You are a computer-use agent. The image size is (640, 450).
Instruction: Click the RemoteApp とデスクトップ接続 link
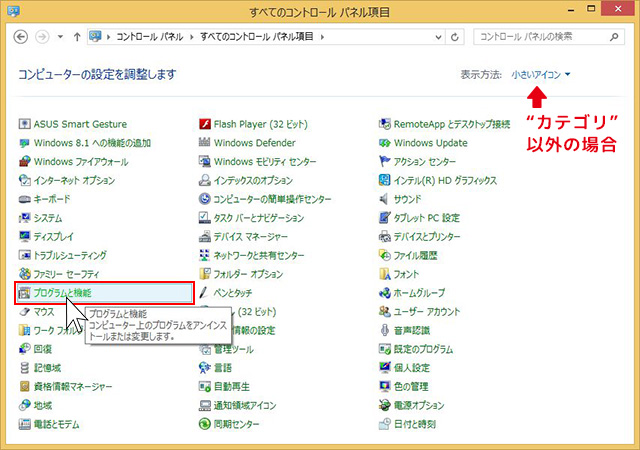click(x=452, y=124)
